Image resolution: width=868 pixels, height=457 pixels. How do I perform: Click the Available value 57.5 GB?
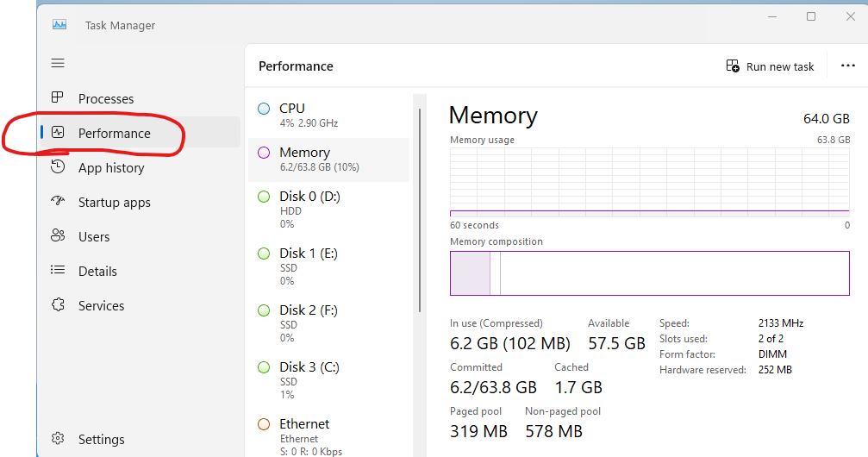pyautogui.click(x=616, y=343)
